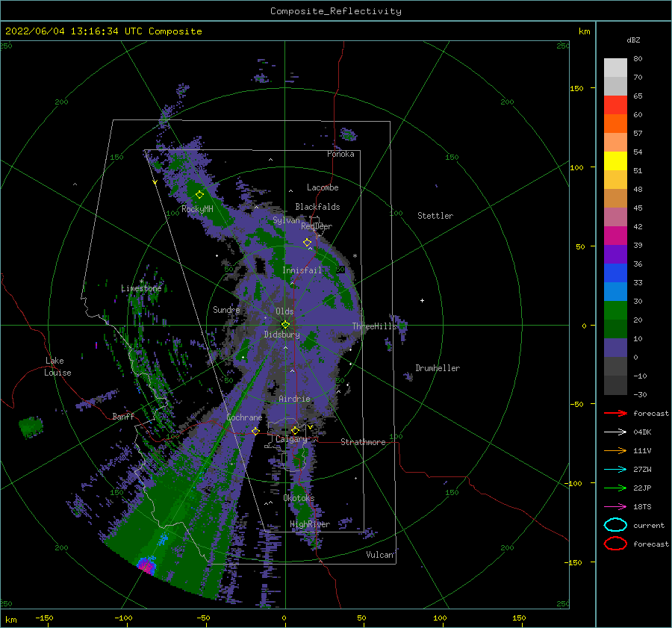Click the Drumheller label
Image resolution: width=672 pixels, height=628 pixels.
tap(438, 368)
